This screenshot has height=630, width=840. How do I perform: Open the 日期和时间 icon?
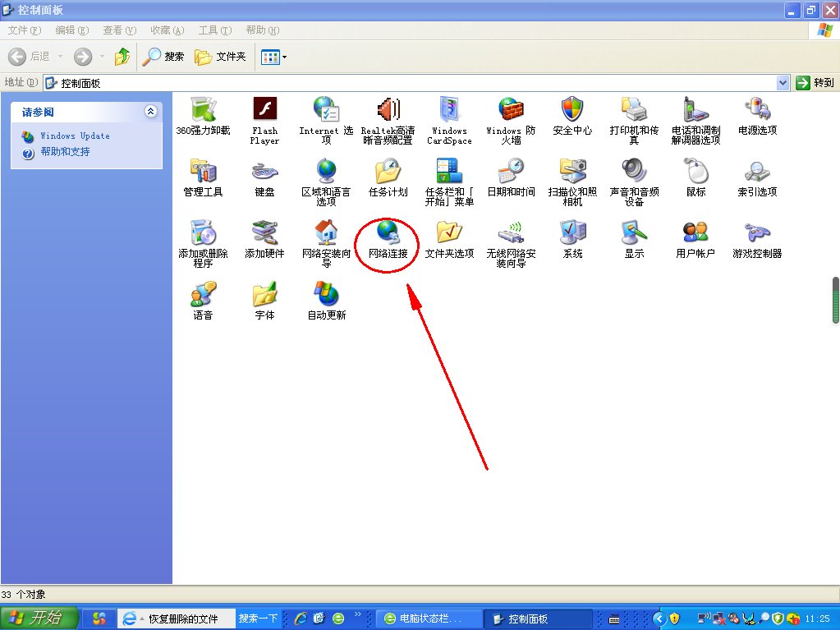pos(511,172)
